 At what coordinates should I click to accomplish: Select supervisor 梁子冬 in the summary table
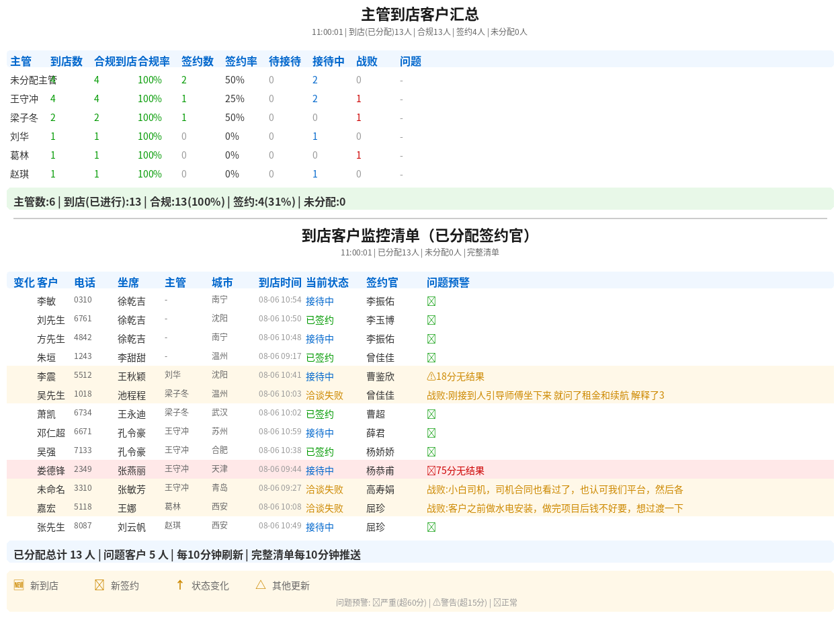pyautogui.click(x=24, y=118)
